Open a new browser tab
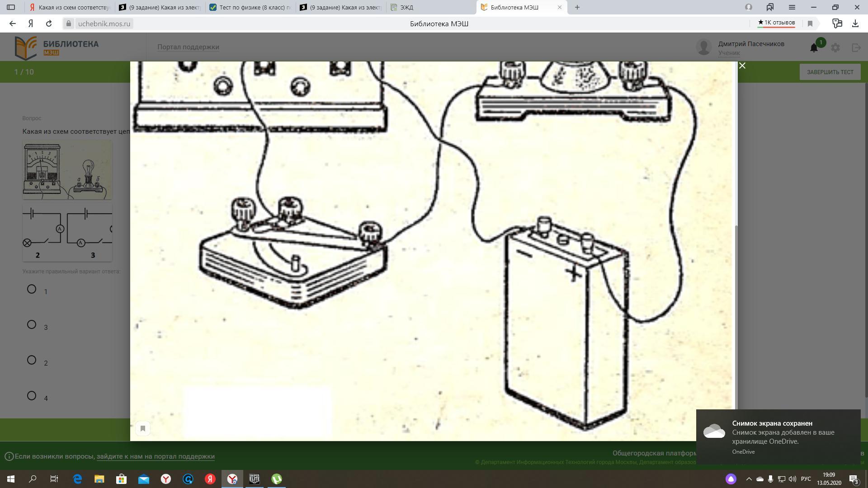The image size is (868, 488). [x=577, y=7]
